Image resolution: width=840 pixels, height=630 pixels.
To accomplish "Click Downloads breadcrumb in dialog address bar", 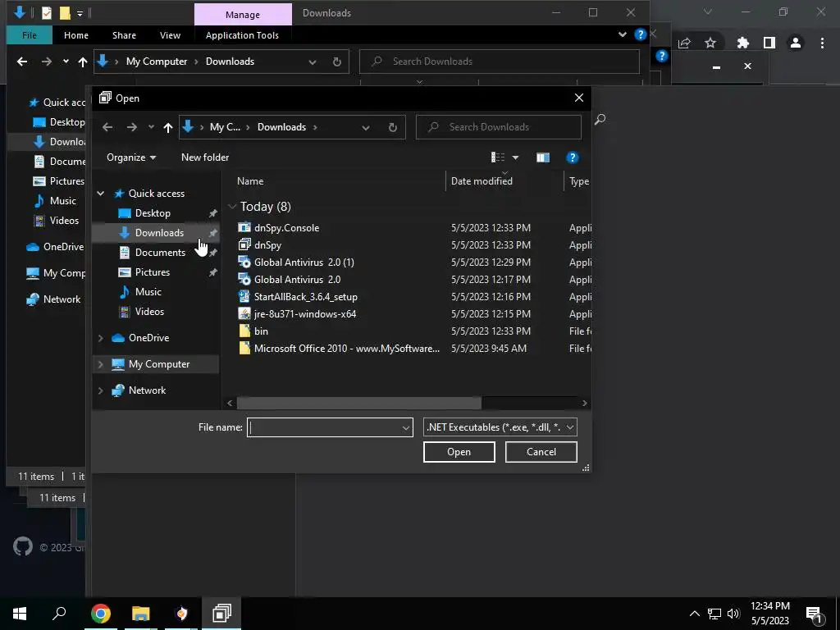I will tap(282, 127).
